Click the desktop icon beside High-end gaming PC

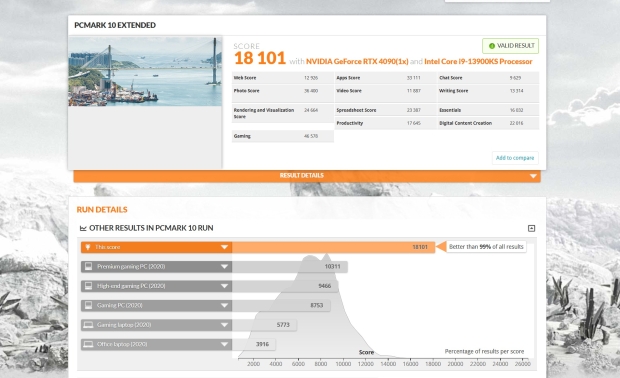(x=89, y=286)
